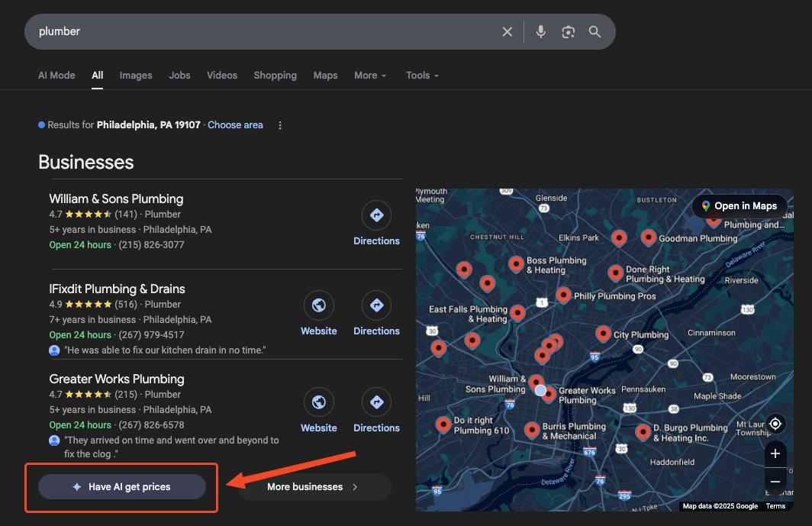Switch to the Images tab

(136, 76)
